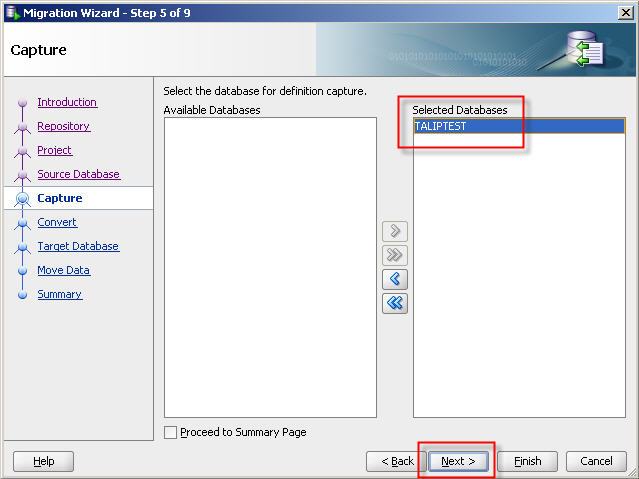Click the Finish button
The width and height of the screenshot is (639, 479).
click(x=527, y=461)
